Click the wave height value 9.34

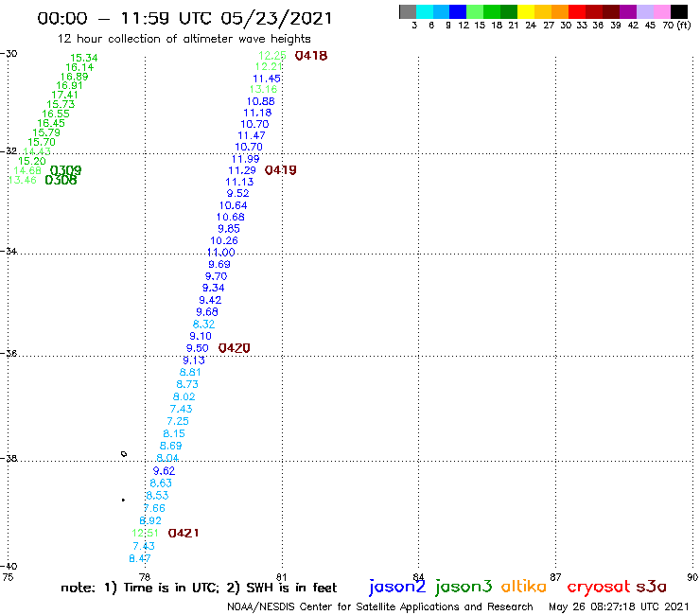coord(214,288)
